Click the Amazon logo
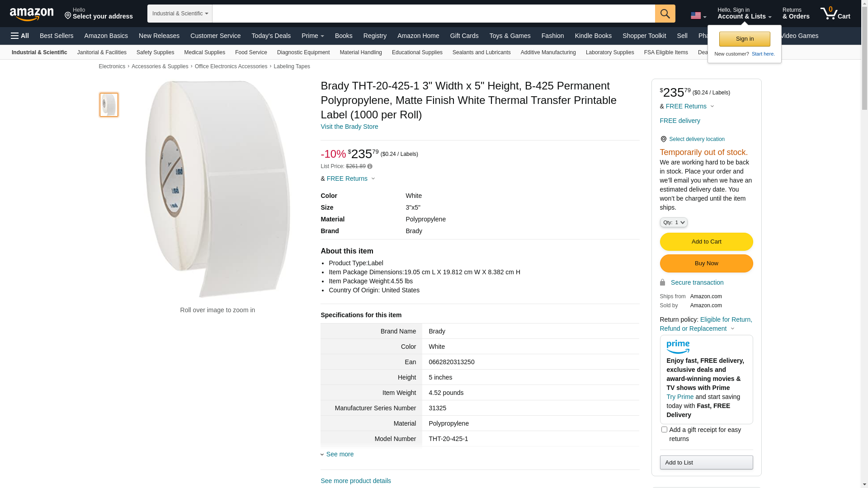The width and height of the screenshot is (868, 488). tap(32, 14)
